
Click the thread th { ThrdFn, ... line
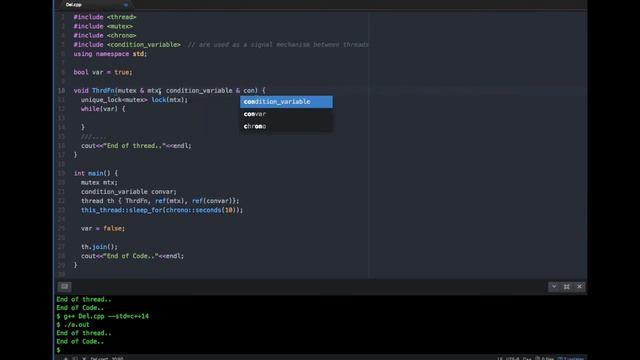pos(160,201)
